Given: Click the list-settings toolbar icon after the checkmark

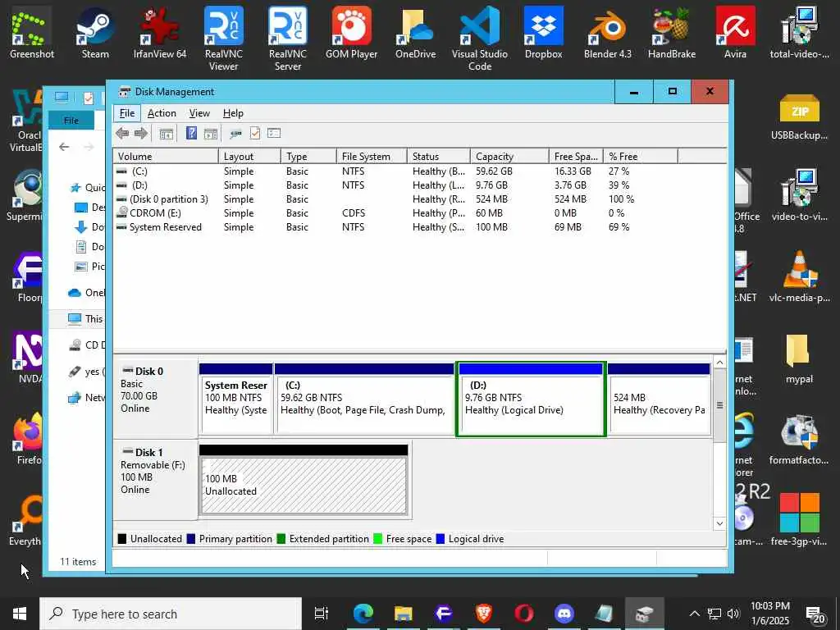Looking at the screenshot, I should (274, 133).
